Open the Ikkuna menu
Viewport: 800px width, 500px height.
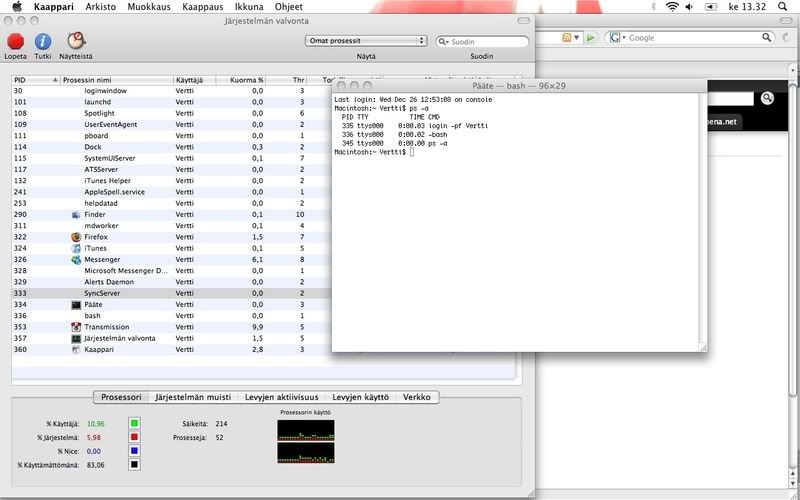249,7
